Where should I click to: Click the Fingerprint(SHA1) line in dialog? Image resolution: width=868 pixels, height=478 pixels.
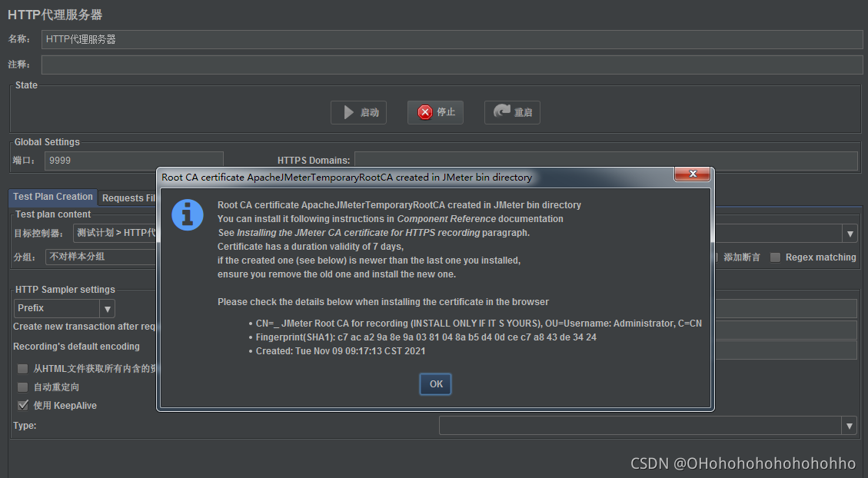(x=426, y=337)
